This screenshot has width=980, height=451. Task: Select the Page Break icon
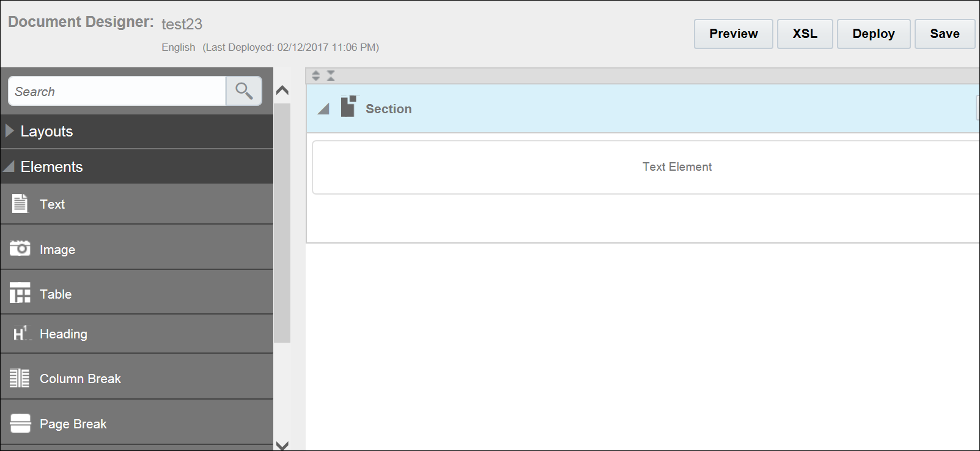click(x=20, y=423)
